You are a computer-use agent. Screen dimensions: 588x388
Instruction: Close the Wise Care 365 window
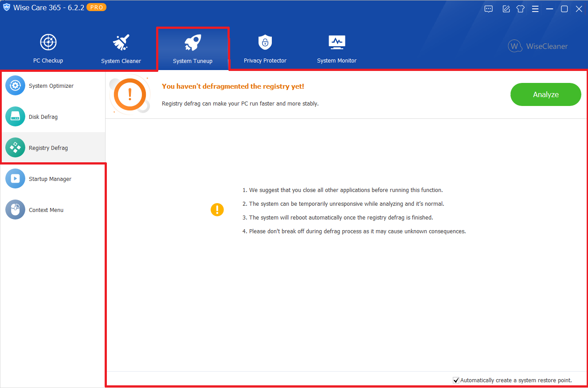579,9
